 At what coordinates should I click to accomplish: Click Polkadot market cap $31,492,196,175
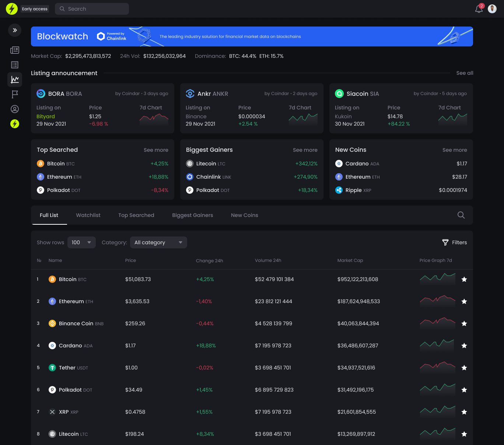click(356, 390)
